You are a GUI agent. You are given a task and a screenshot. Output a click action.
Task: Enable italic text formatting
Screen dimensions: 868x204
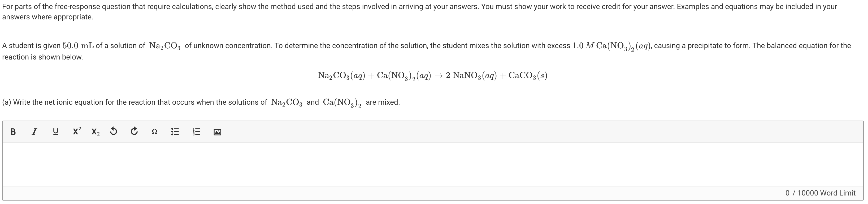point(34,131)
